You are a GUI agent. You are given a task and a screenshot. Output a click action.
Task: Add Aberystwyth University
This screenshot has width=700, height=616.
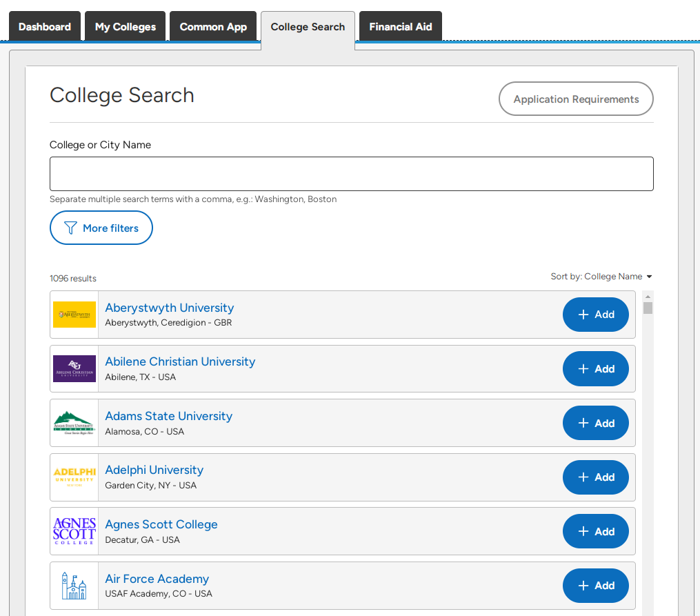tap(596, 315)
